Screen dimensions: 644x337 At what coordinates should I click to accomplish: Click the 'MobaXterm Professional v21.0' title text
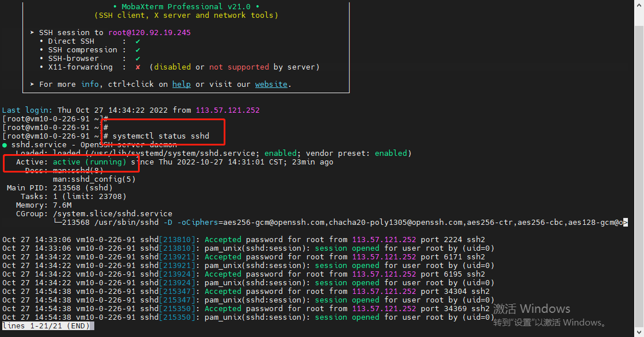pyautogui.click(x=186, y=6)
